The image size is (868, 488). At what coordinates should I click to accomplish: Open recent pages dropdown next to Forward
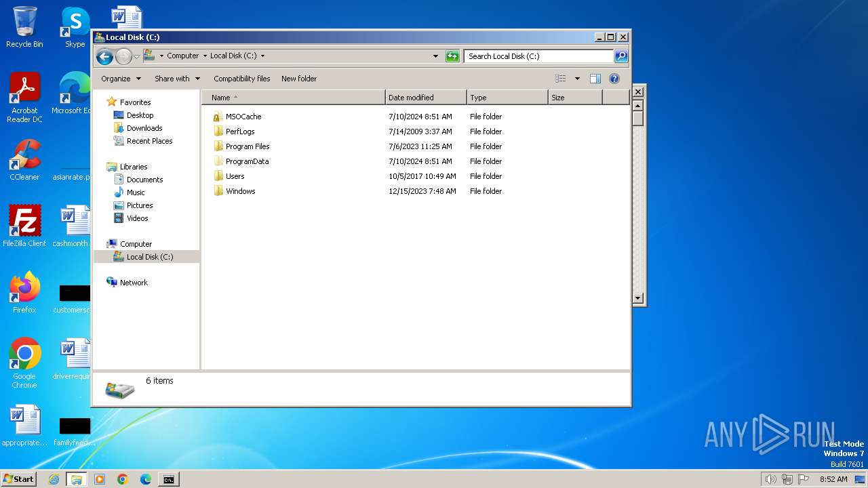(x=136, y=56)
